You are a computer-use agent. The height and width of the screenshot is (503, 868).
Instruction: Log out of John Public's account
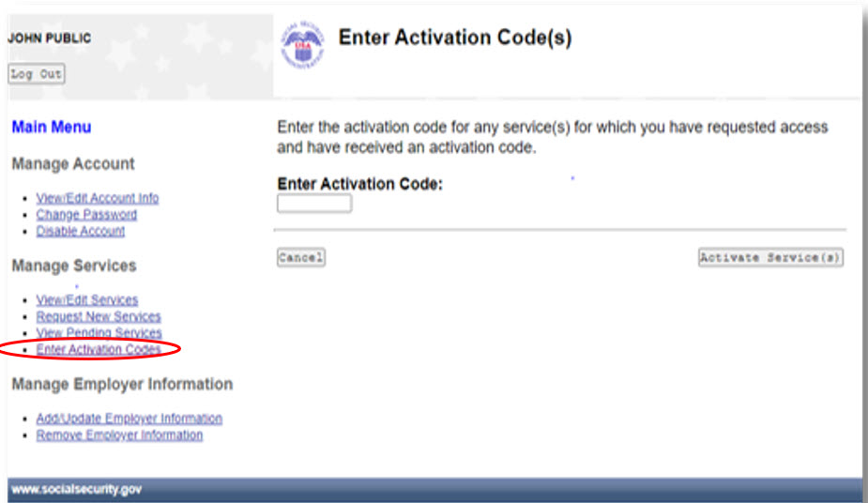(37, 73)
